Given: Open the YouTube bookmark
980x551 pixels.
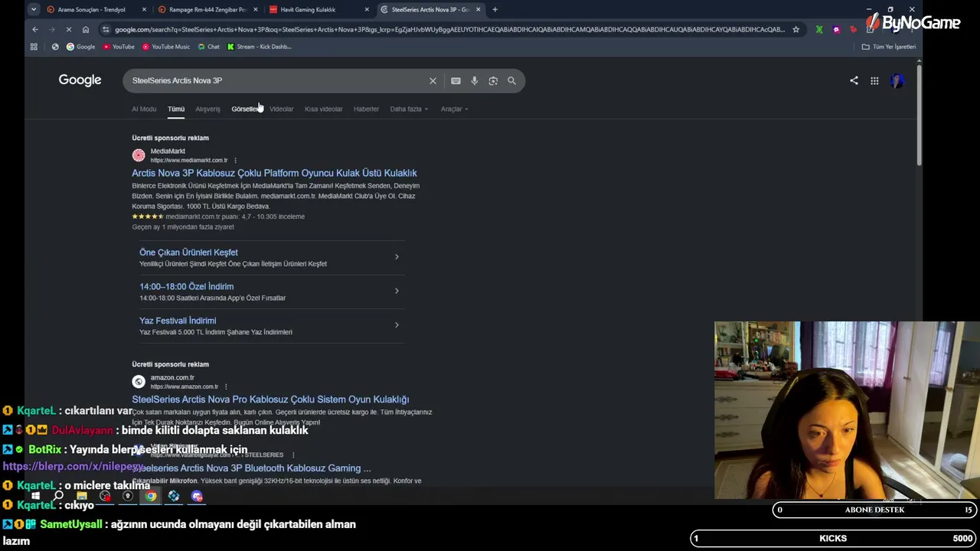Looking at the screenshot, I should click(x=118, y=47).
